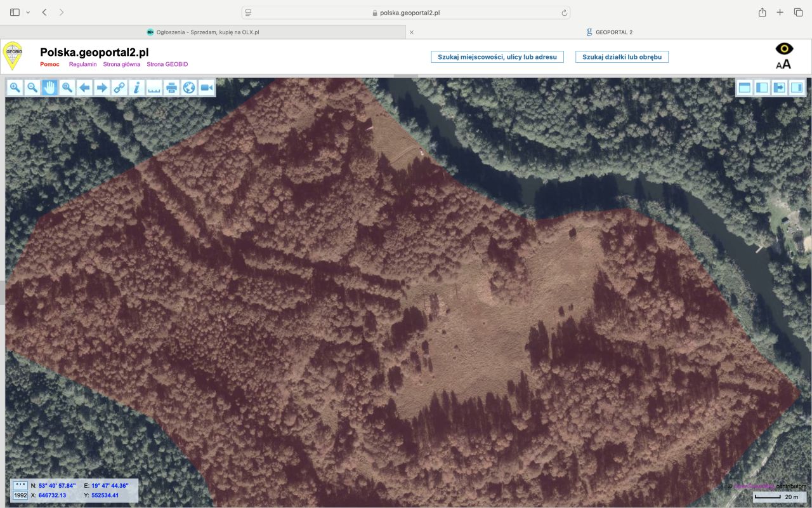Click Szukaj działki lub obrębu button

point(622,57)
